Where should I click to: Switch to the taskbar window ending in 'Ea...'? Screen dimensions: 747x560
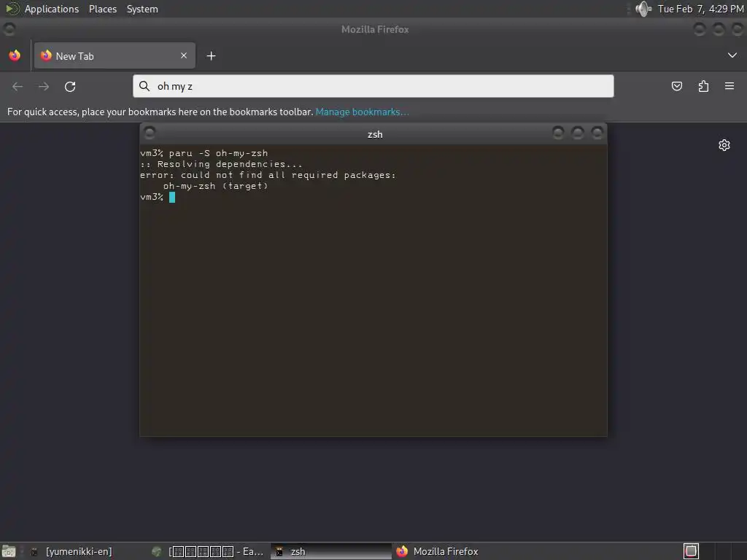pos(208,551)
